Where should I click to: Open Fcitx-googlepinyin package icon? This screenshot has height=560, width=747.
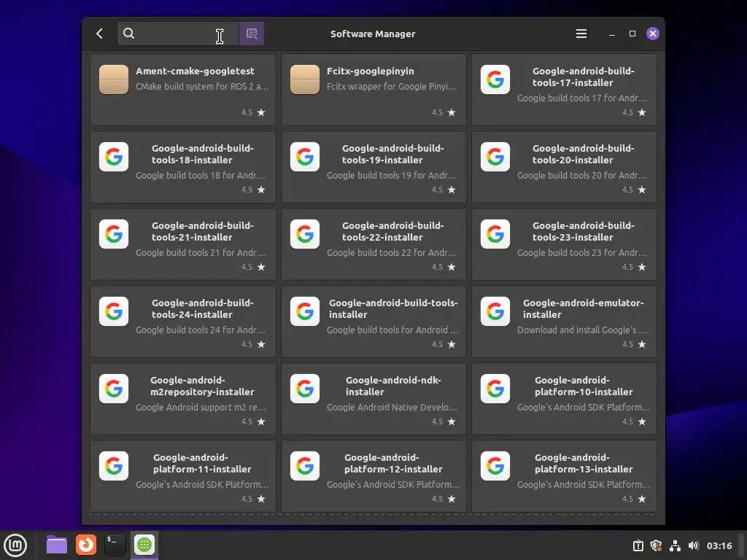305,79
